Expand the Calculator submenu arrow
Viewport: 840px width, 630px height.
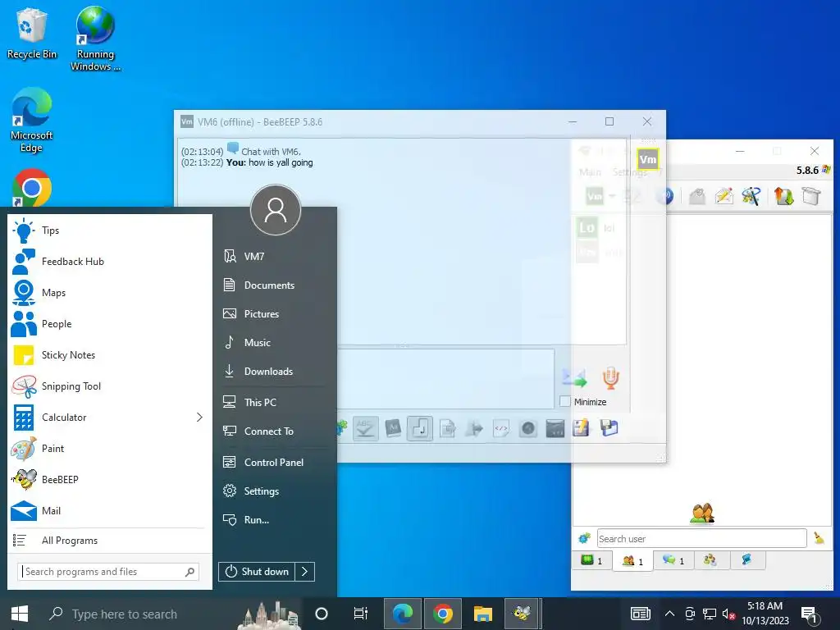click(199, 418)
